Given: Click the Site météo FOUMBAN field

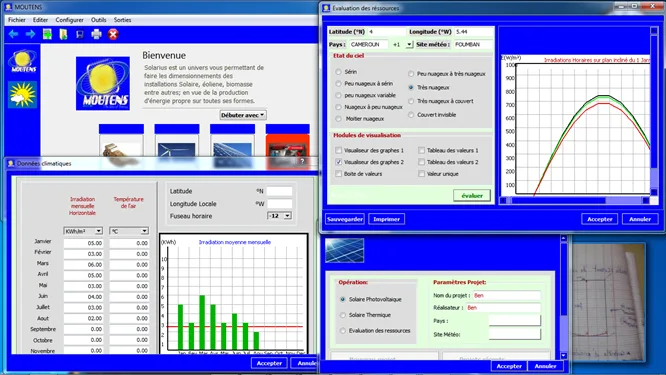Looking at the screenshot, I should point(473,45).
